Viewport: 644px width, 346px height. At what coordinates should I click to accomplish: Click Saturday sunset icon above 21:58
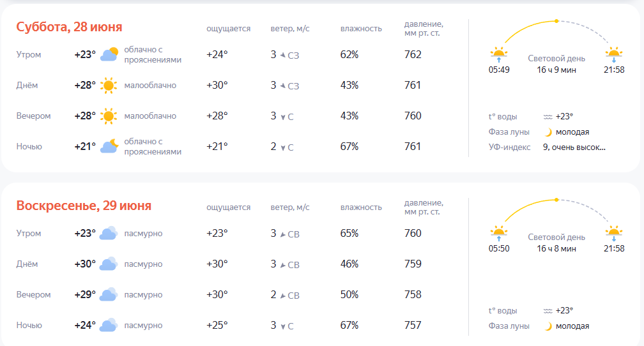(613, 55)
